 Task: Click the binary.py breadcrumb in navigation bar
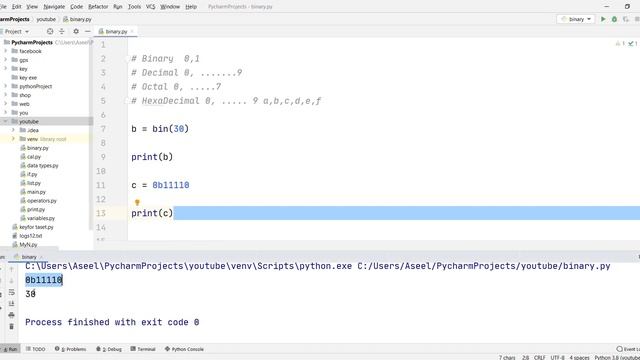pyautogui.click(x=78, y=19)
